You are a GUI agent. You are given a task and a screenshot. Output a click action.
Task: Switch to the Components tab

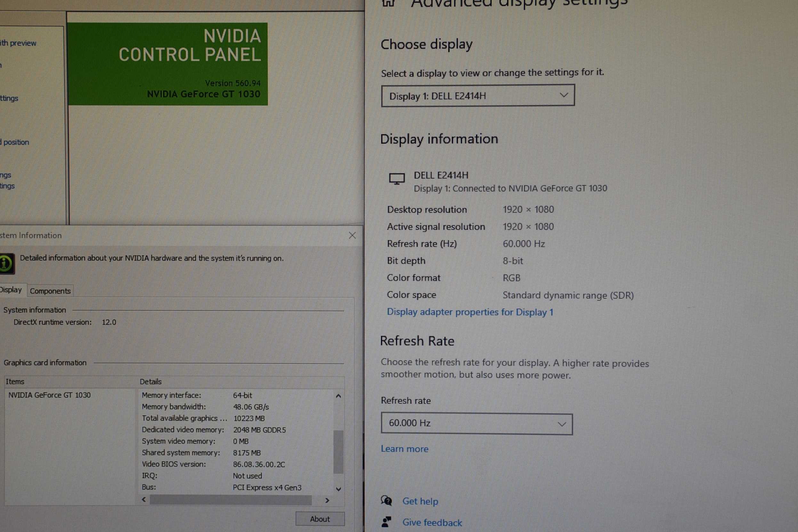50,291
